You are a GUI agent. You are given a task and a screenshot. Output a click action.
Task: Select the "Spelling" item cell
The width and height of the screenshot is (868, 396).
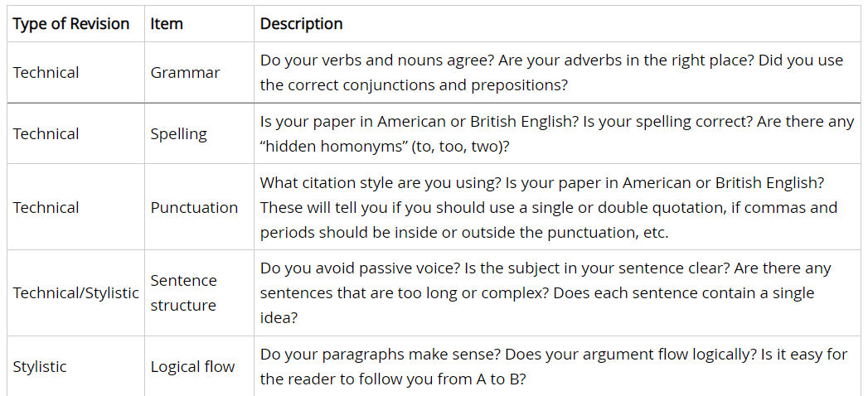178,133
